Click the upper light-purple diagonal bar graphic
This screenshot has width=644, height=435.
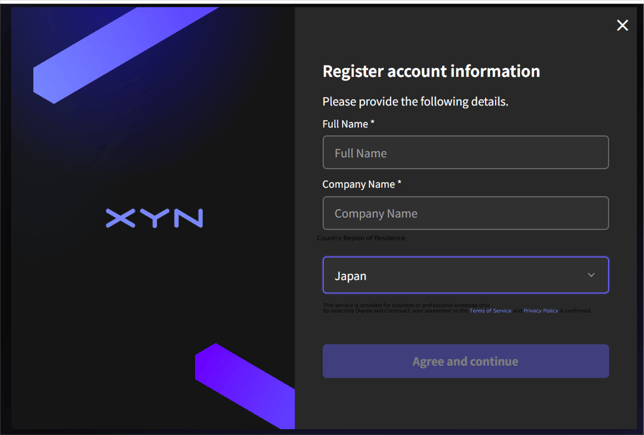pyautogui.click(x=125, y=54)
